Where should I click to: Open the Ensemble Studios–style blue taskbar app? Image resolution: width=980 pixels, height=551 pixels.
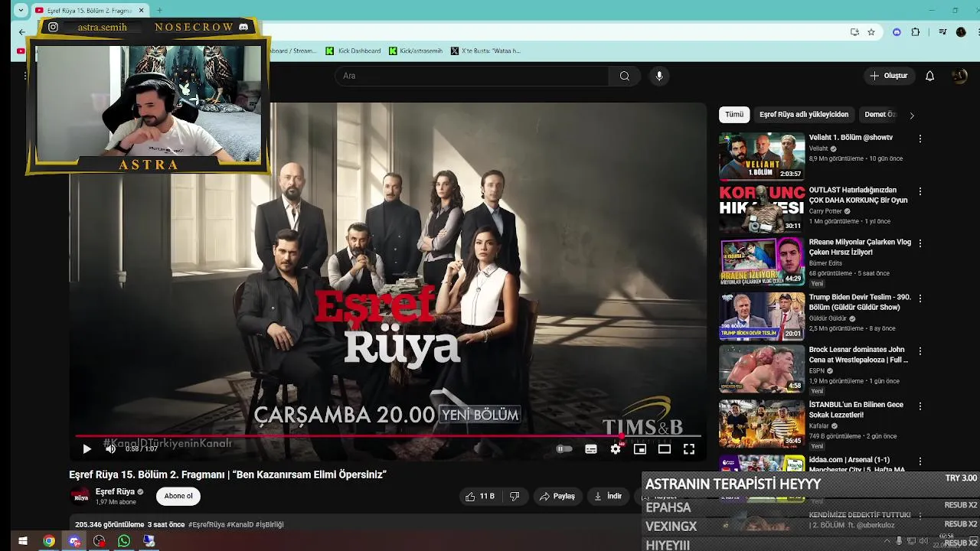pyautogui.click(x=149, y=541)
